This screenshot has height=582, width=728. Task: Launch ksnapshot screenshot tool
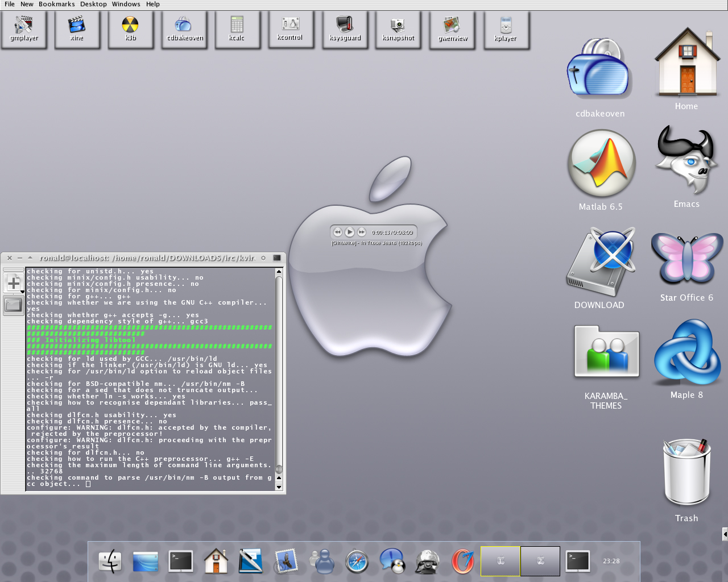tap(399, 30)
